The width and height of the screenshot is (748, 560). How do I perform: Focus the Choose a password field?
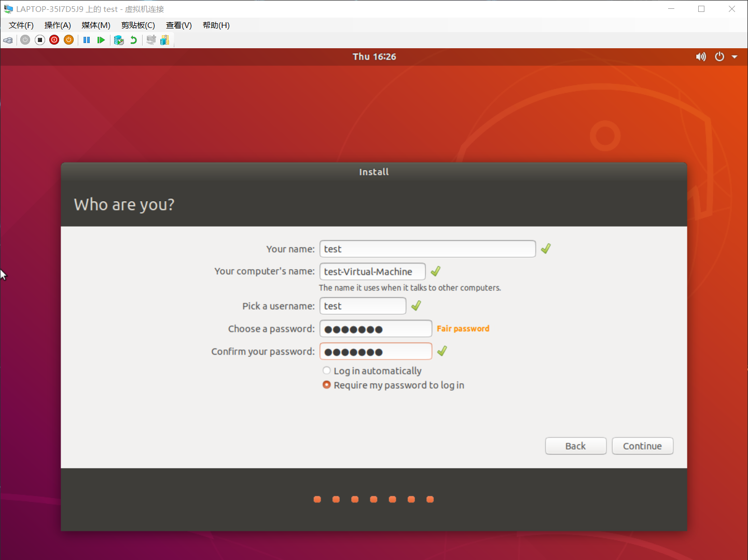pyautogui.click(x=376, y=329)
